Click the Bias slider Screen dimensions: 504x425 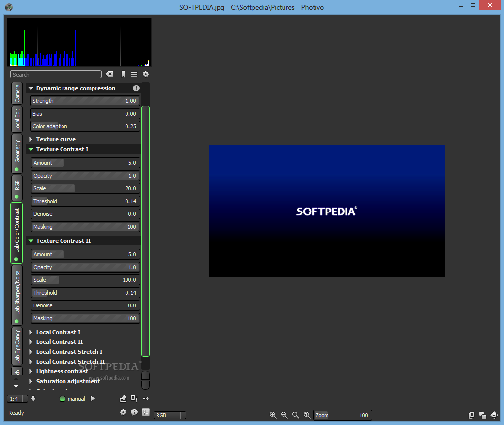point(85,114)
